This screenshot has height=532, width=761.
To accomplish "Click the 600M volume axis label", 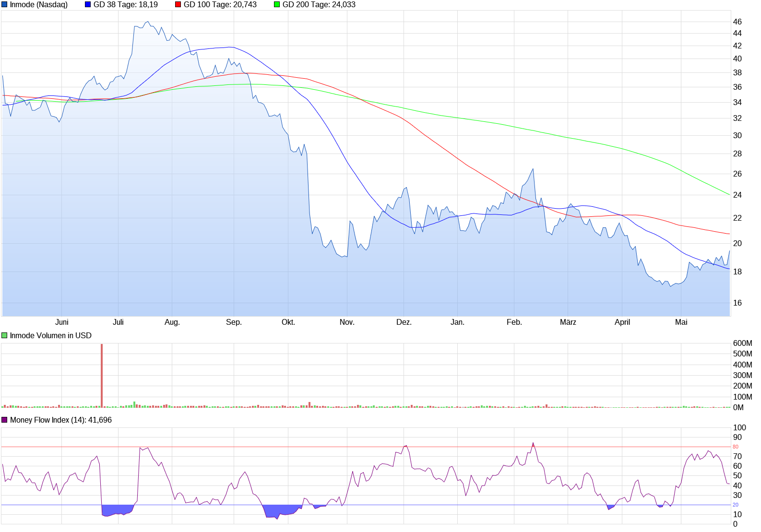I will click(742, 343).
